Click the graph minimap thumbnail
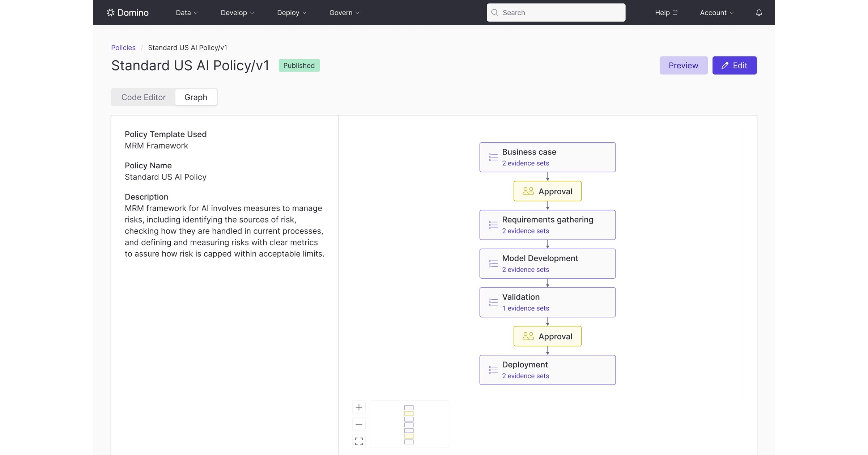The image size is (868, 455). (409, 424)
